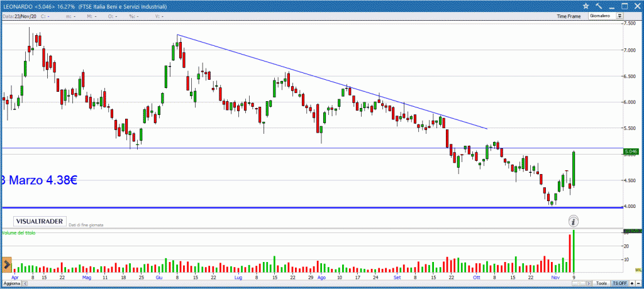Click the 'Giu' month on time axis

[x=158, y=278]
